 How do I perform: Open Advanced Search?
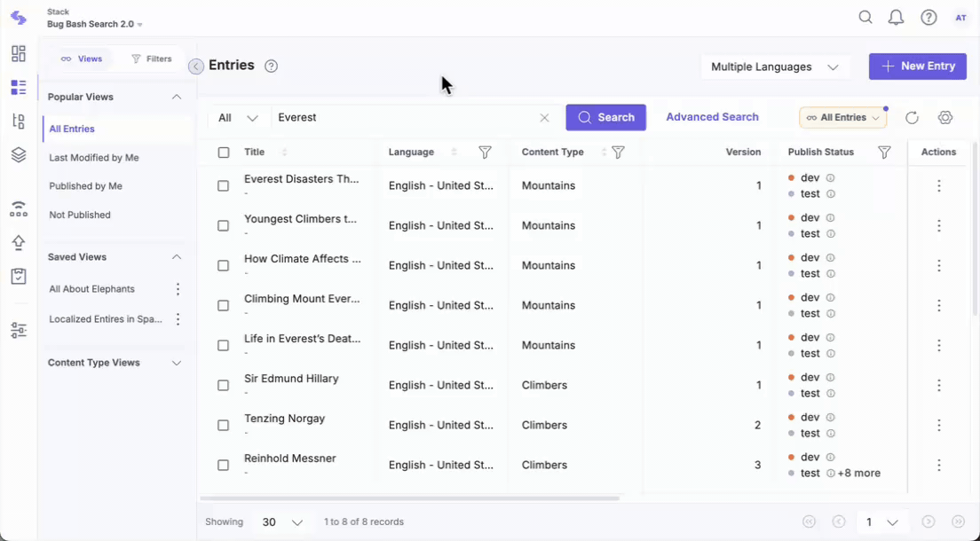click(712, 117)
